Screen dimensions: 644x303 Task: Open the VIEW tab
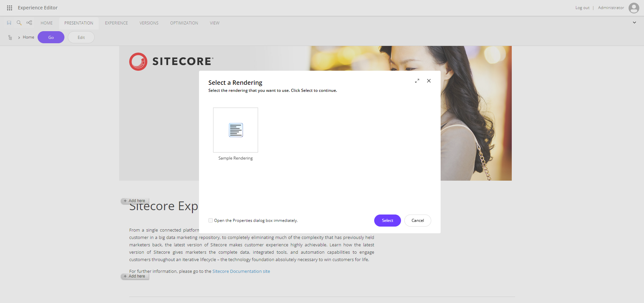tap(215, 23)
